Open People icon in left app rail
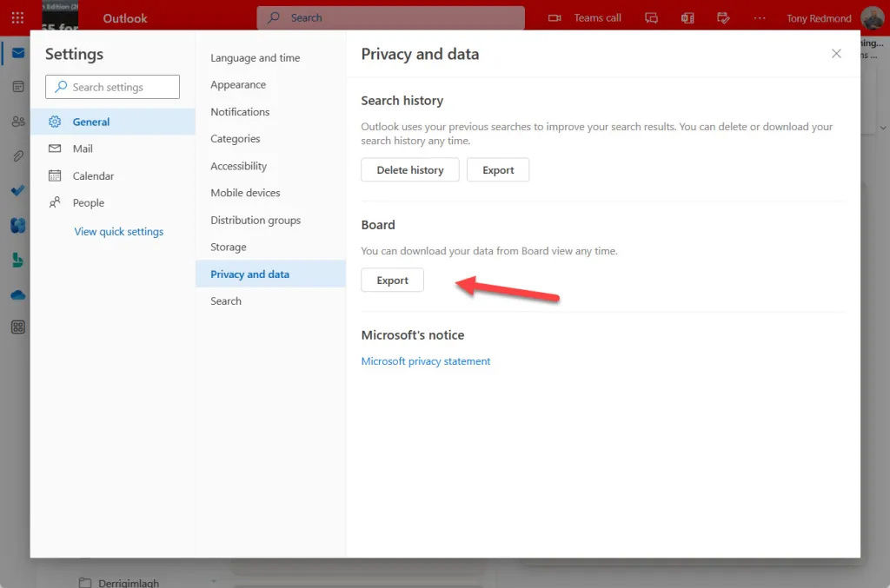 (x=17, y=122)
